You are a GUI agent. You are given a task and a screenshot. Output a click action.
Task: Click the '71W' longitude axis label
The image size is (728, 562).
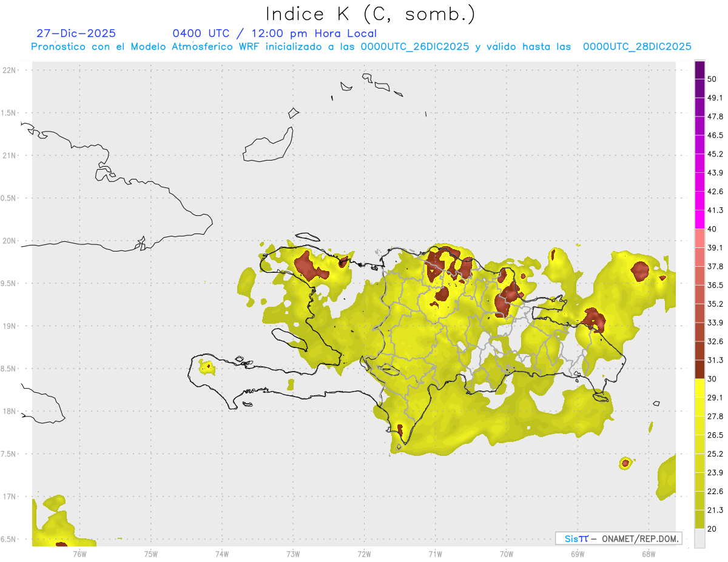435,554
